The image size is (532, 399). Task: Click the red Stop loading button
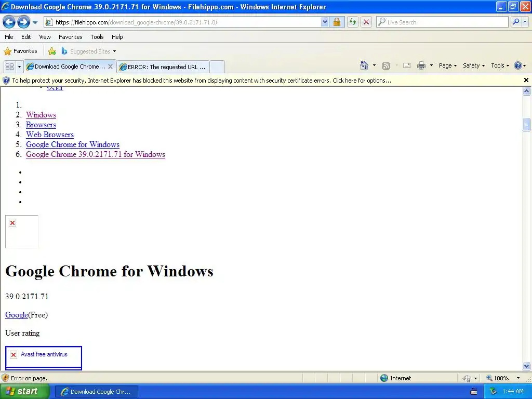366,22
